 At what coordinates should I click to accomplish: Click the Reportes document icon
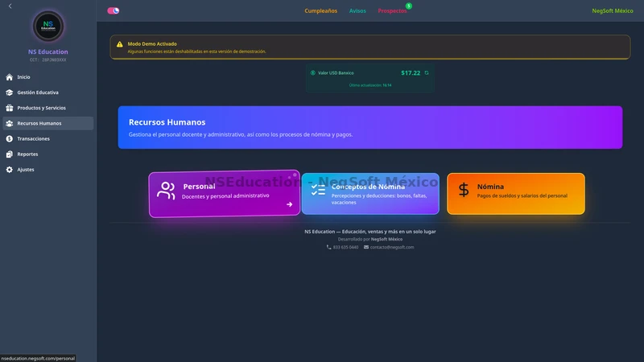click(10, 154)
